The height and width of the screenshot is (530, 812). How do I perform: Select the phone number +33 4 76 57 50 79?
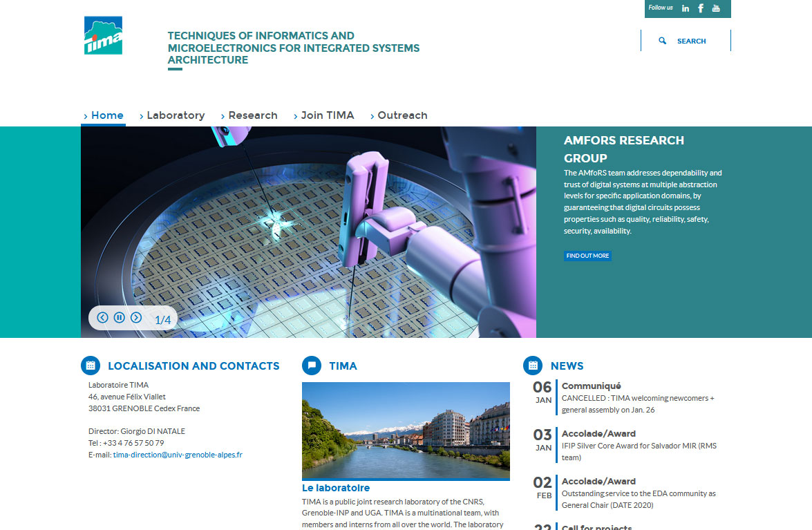(133, 443)
